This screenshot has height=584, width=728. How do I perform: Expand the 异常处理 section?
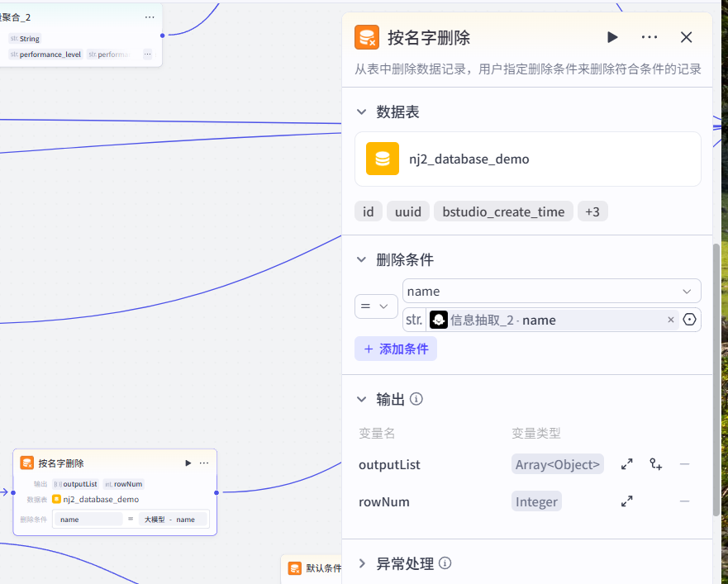(x=362, y=563)
